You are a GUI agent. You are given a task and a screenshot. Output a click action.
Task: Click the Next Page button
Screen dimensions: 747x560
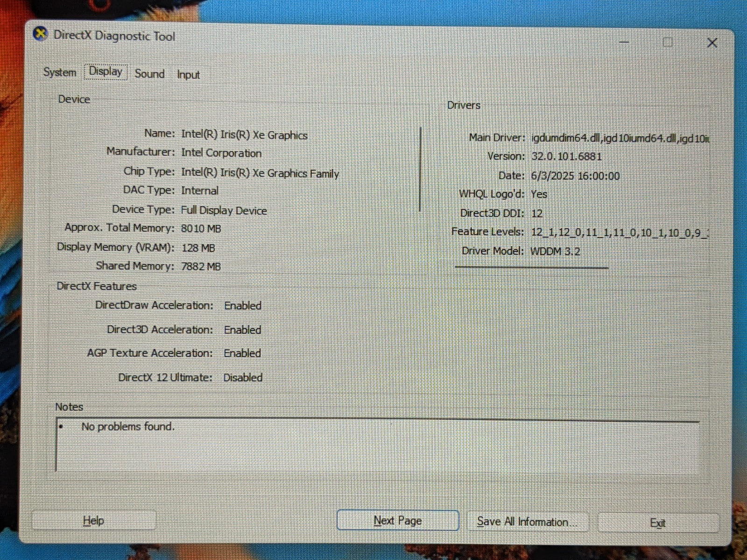click(x=397, y=520)
